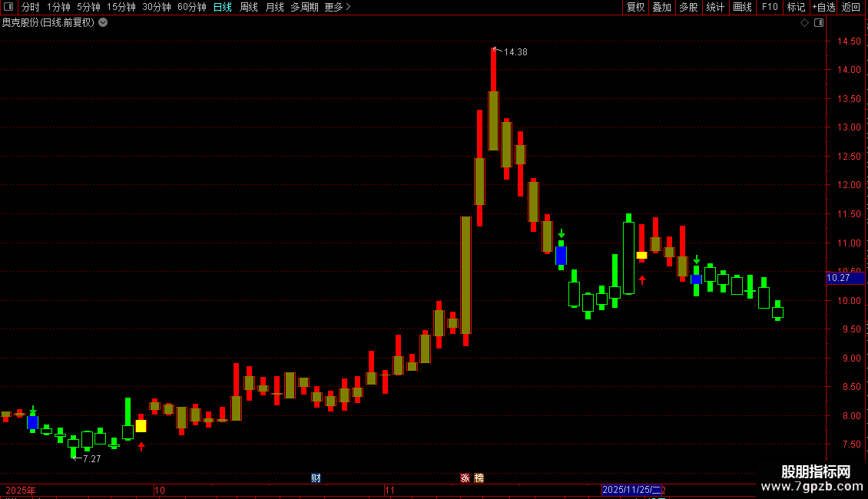Click the 11 month axis label
Image resolution: width=868 pixels, height=499 pixels.
(389, 490)
